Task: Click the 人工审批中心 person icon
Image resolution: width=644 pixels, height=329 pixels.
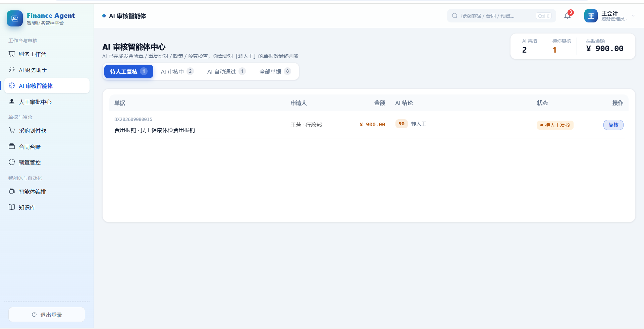Action: [x=12, y=102]
